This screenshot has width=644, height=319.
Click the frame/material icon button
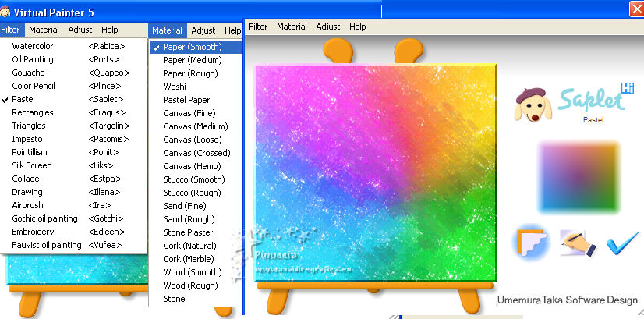pyautogui.click(x=532, y=243)
